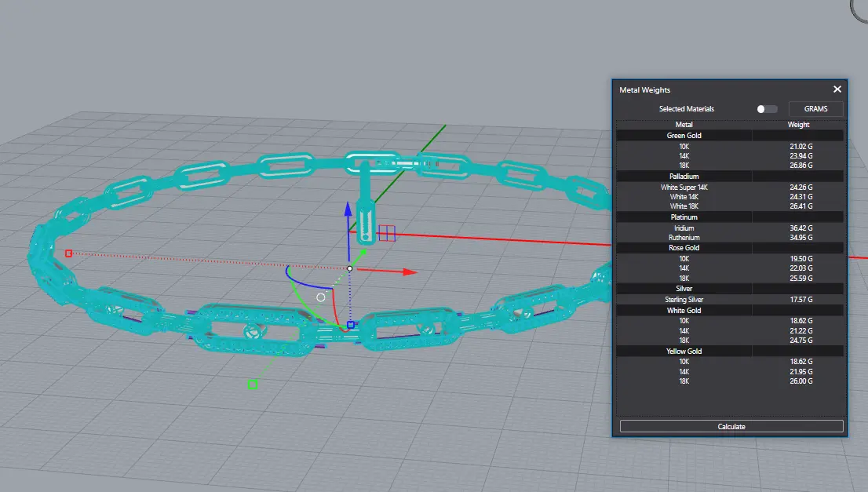This screenshot has width=868, height=492.
Task: Click the red X-axis scale handle square
Action: (x=68, y=253)
